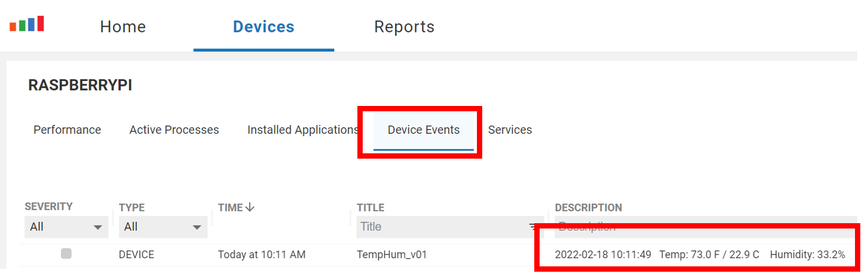Switch to the Active Processes tab

point(174,130)
